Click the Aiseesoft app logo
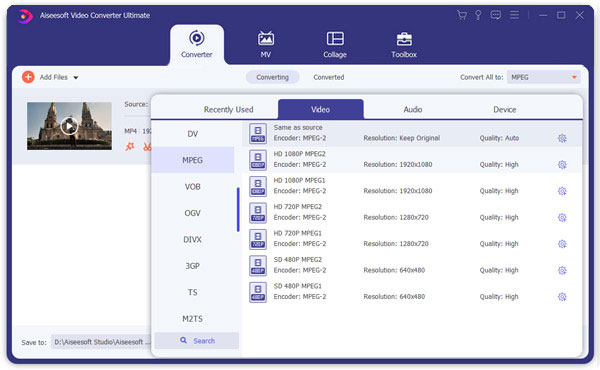This screenshot has width=600, height=370. pyautogui.click(x=25, y=16)
